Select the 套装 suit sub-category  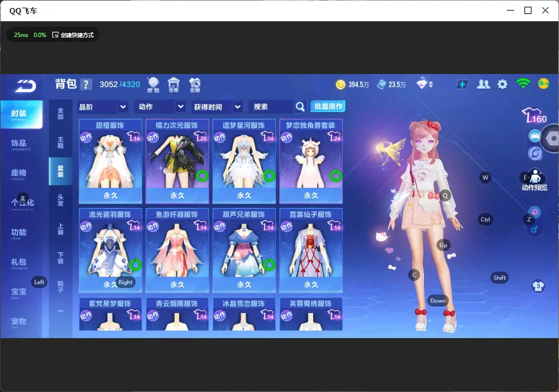60,171
